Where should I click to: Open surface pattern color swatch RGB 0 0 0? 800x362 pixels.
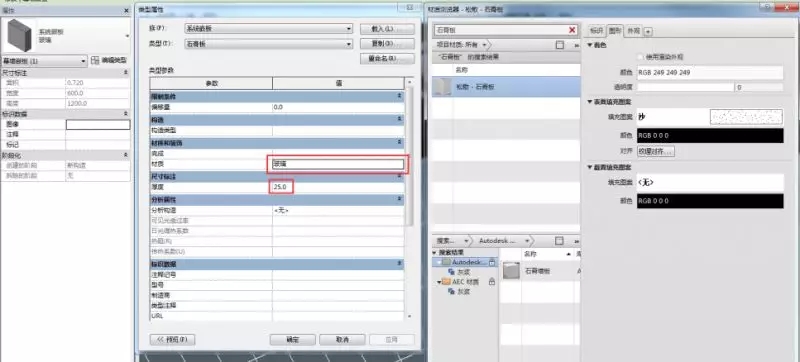710,136
